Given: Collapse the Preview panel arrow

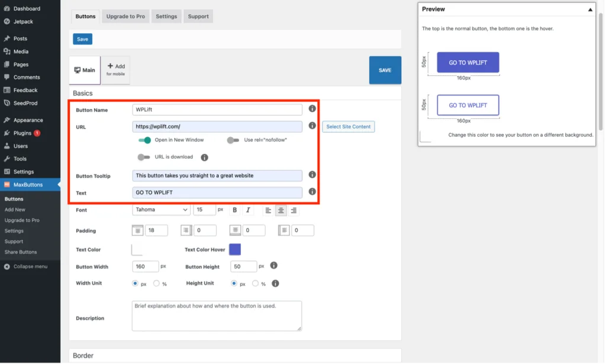Looking at the screenshot, I should click(590, 9).
